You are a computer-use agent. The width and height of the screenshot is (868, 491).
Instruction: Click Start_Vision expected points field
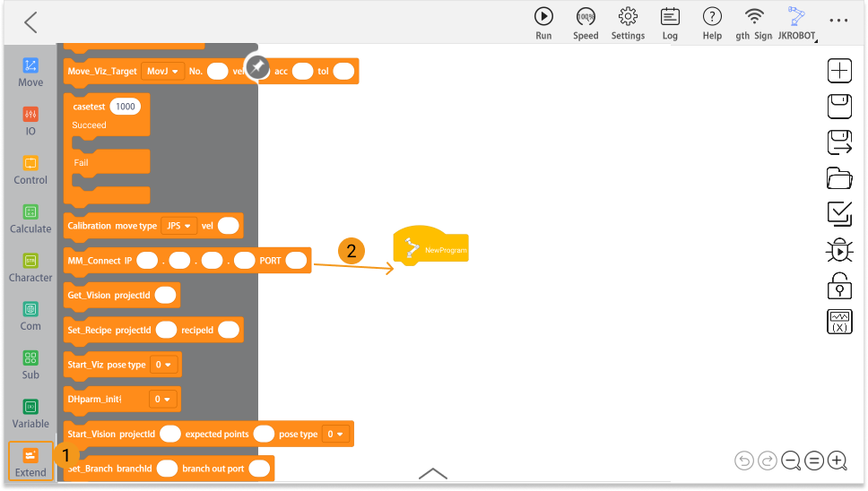pyautogui.click(x=264, y=434)
